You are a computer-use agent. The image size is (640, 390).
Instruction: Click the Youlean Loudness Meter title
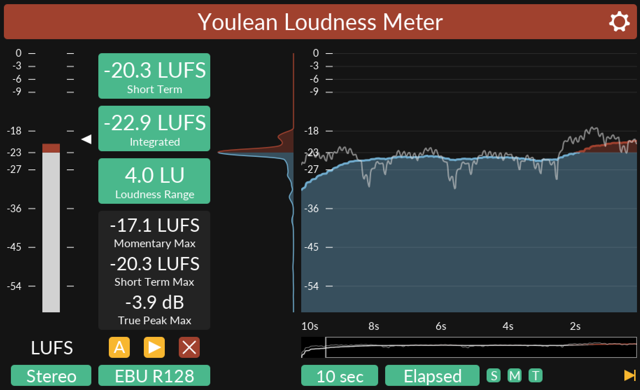pyautogui.click(x=320, y=22)
